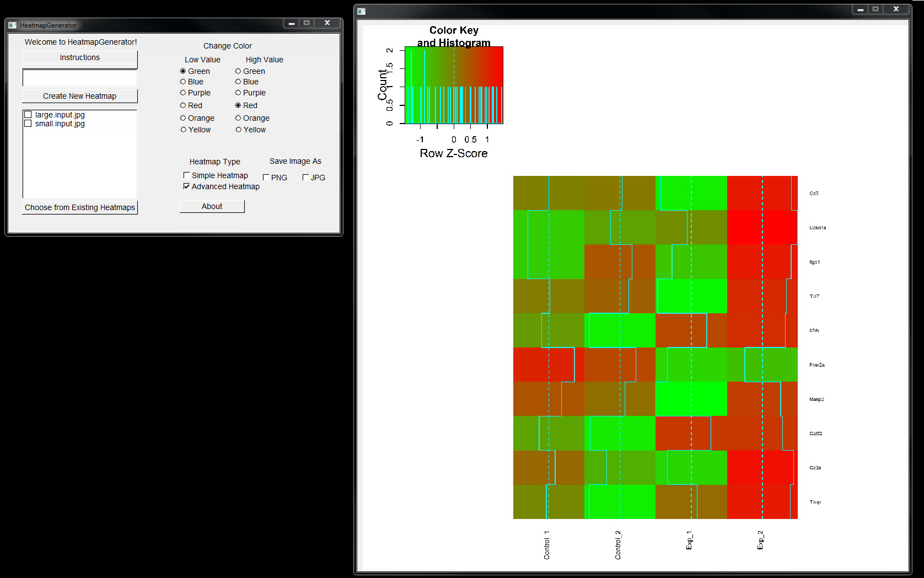
Task: Open the About dialog
Action: click(212, 206)
